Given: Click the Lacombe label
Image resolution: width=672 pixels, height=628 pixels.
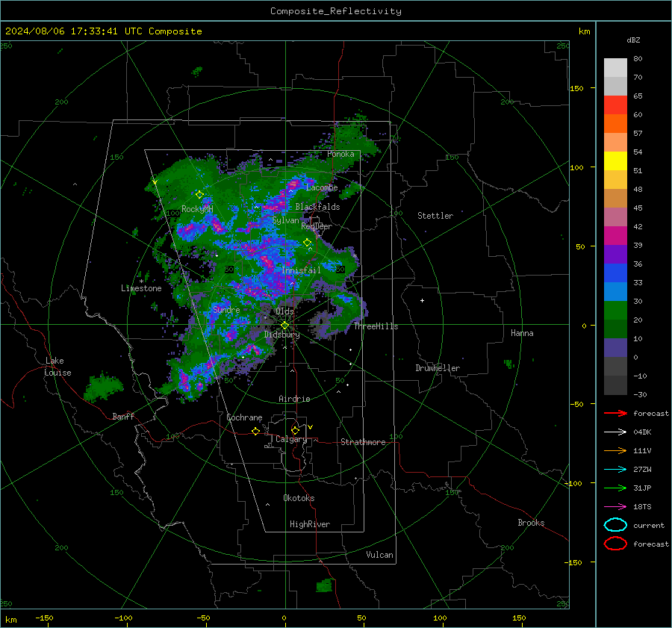Looking at the screenshot, I should point(322,187).
